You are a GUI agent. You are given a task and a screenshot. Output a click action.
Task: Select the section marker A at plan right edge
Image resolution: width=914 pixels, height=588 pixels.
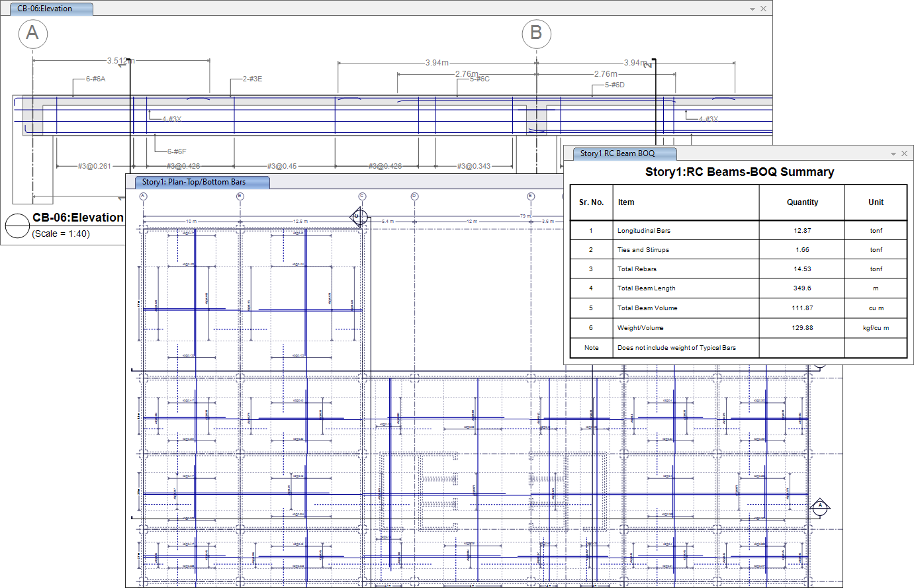[820, 507]
